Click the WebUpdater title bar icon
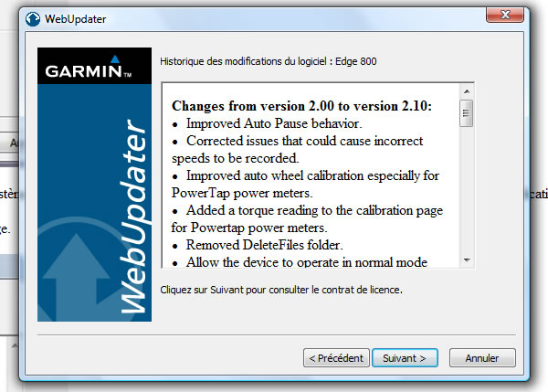 coord(33,19)
